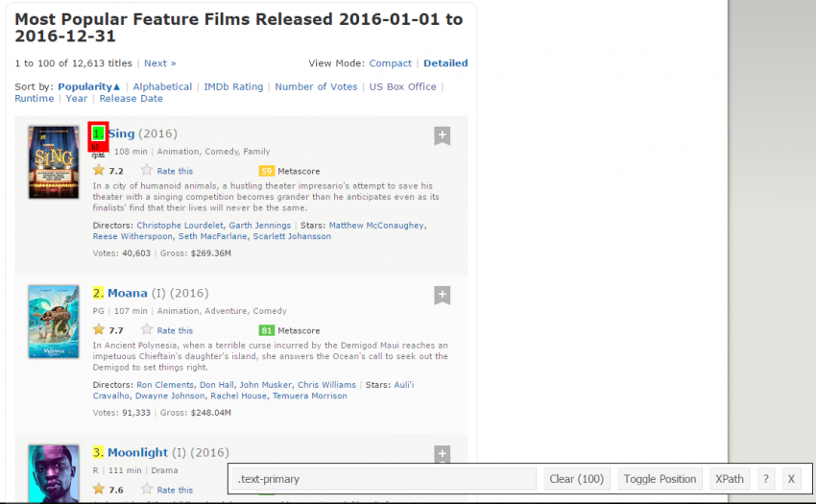Add Moana to watchlist with plus ribbon
Image resolution: width=816 pixels, height=504 pixels.
[x=442, y=296]
